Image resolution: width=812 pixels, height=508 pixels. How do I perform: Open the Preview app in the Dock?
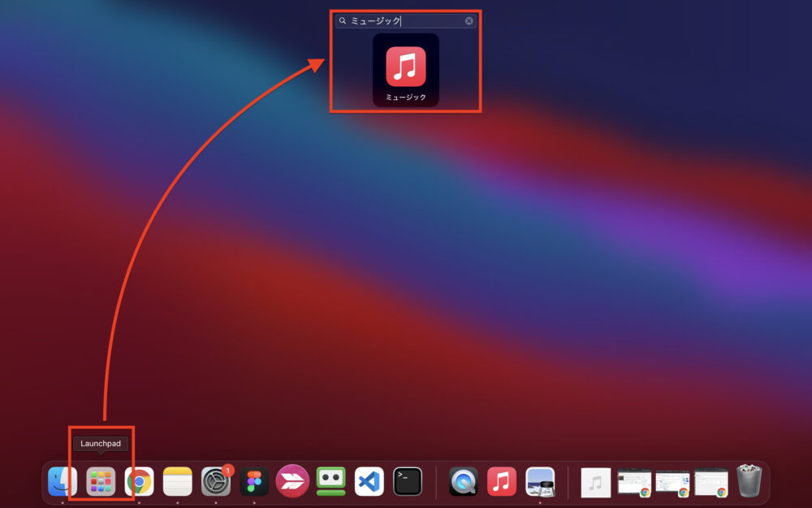point(540,481)
